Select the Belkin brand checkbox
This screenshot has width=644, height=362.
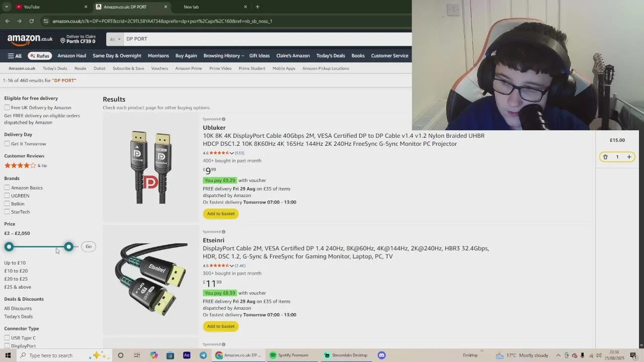tap(7, 204)
